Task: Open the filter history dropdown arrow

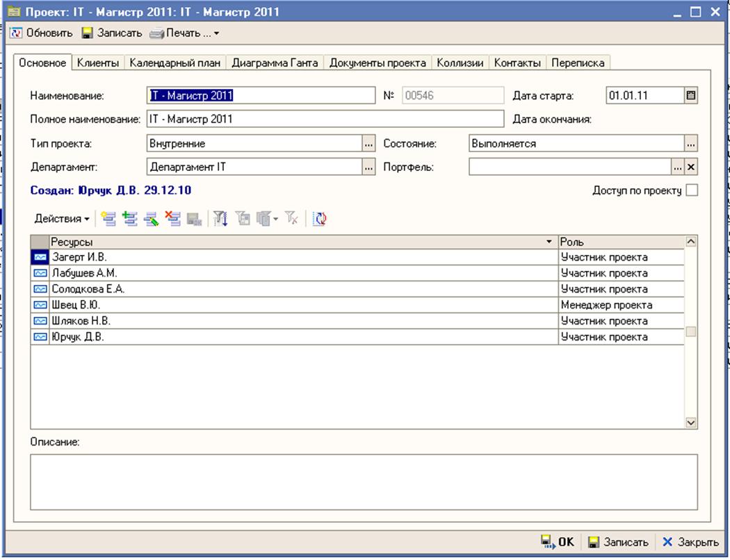Action: (275, 219)
